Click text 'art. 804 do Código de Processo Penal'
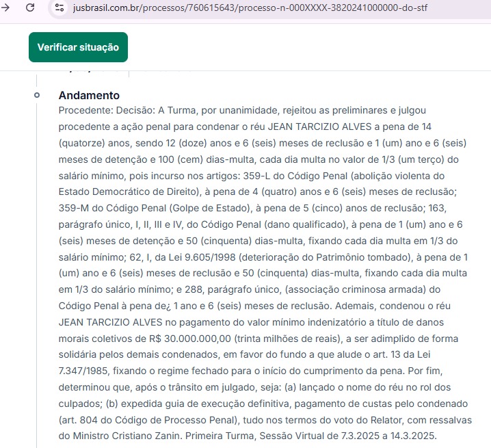Image resolution: width=491 pixels, height=448 pixels. pyautogui.click(x=148, y=420)
